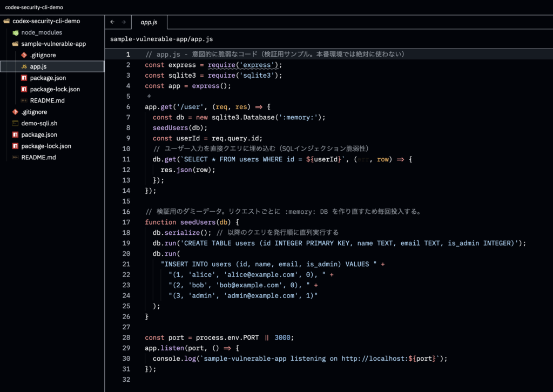Click the codex-security-cli-demo root folder icon
The width and height of the screenshot is (553, 392).
click(6, 21)
